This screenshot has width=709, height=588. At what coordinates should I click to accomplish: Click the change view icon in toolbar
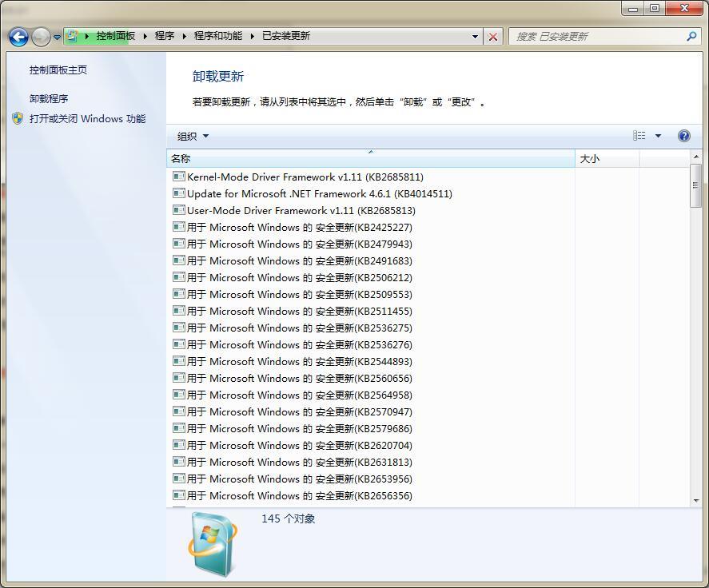point(639,136)
